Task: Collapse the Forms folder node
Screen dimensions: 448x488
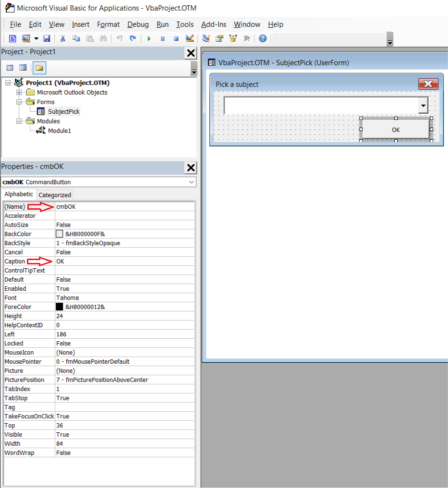Action: click(x=19, y=102)
